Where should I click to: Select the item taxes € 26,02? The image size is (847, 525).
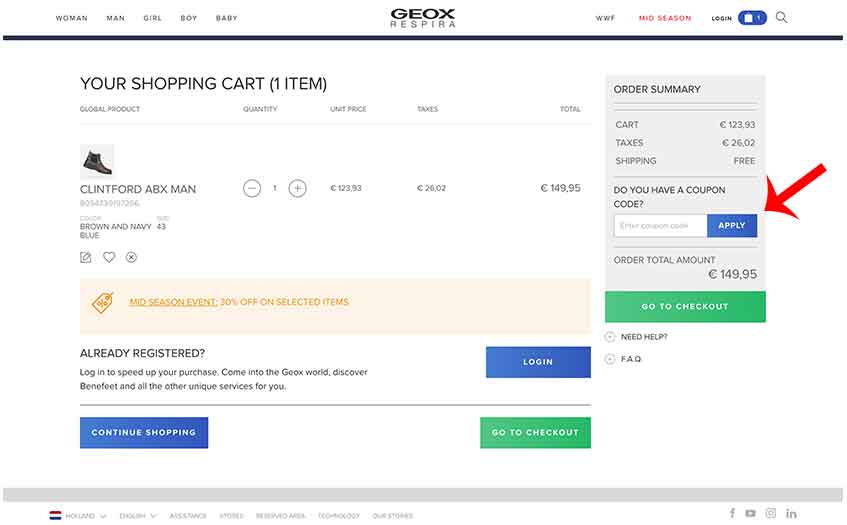click(431, 188)
